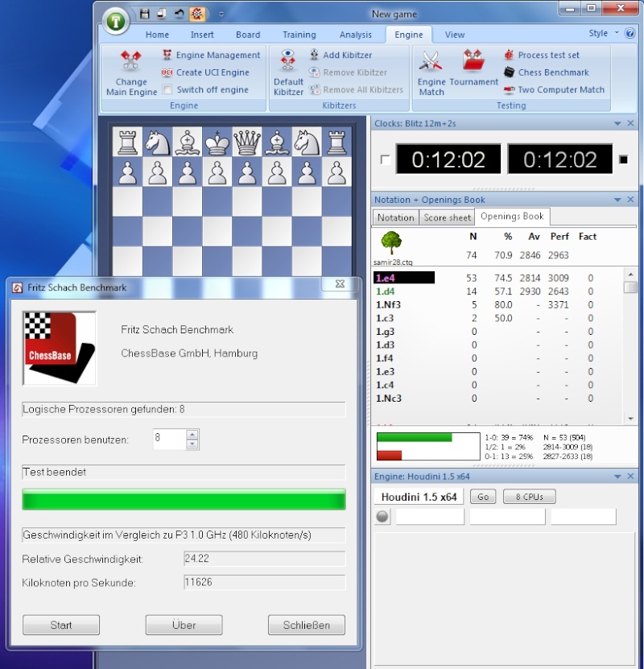Screen dimensions: 644x669
Task: Open the Board ribbon tab
Action: [x=248, y=35]
